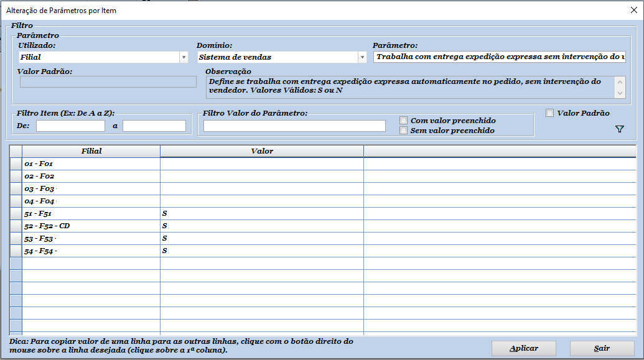Click empty Valor cell for 03 - F03
Image resolution: width=644 pixels, height=360 pixels.
[262, 189]
